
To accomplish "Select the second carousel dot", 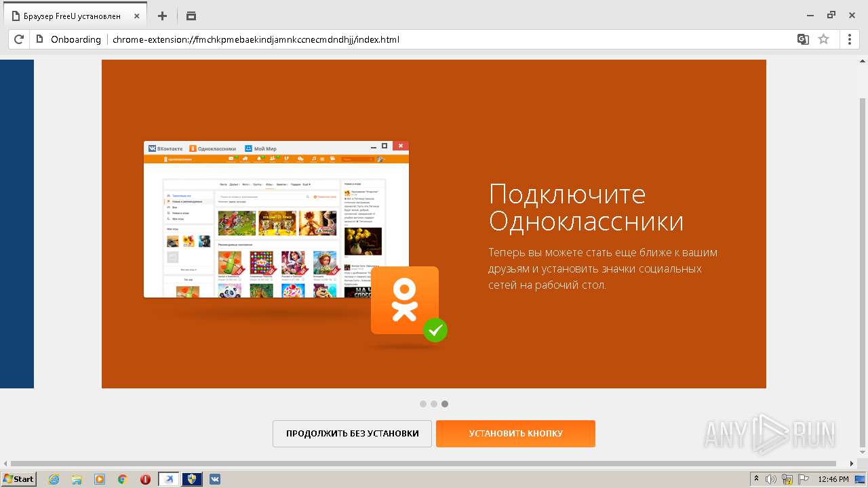I will (x=434, y=404).
